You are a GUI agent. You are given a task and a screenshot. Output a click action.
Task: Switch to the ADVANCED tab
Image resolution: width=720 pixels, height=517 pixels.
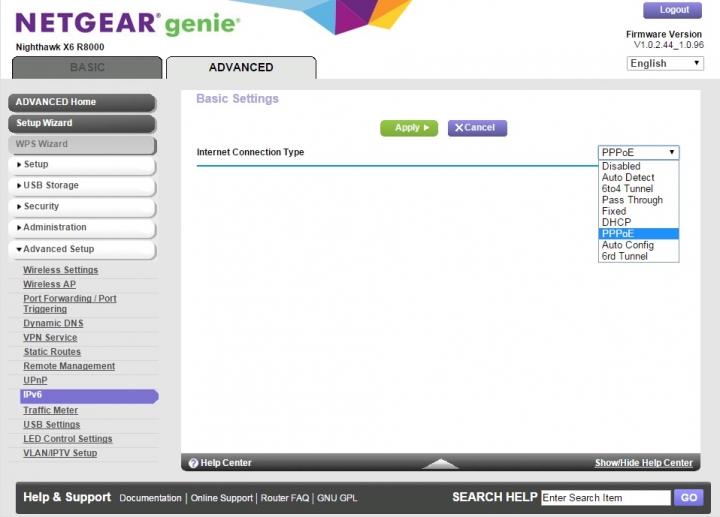tap(241, 67)
